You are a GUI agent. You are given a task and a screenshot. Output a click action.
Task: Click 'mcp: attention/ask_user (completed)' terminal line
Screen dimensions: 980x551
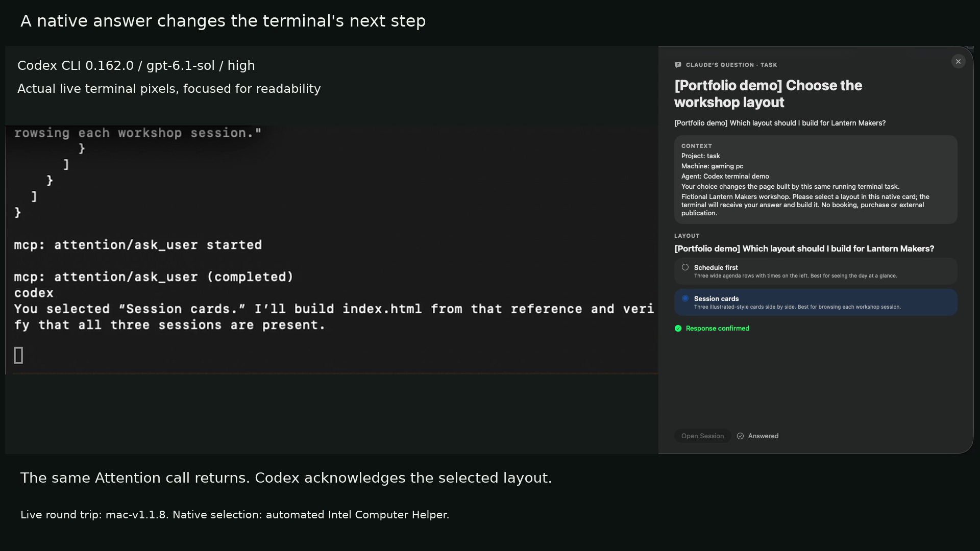154,277
